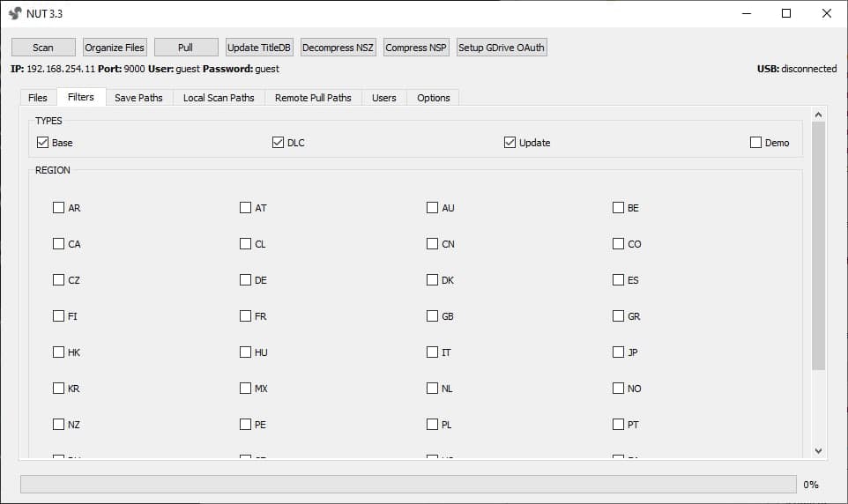Uncheck the DLC type checkbox

pos(278,142)
